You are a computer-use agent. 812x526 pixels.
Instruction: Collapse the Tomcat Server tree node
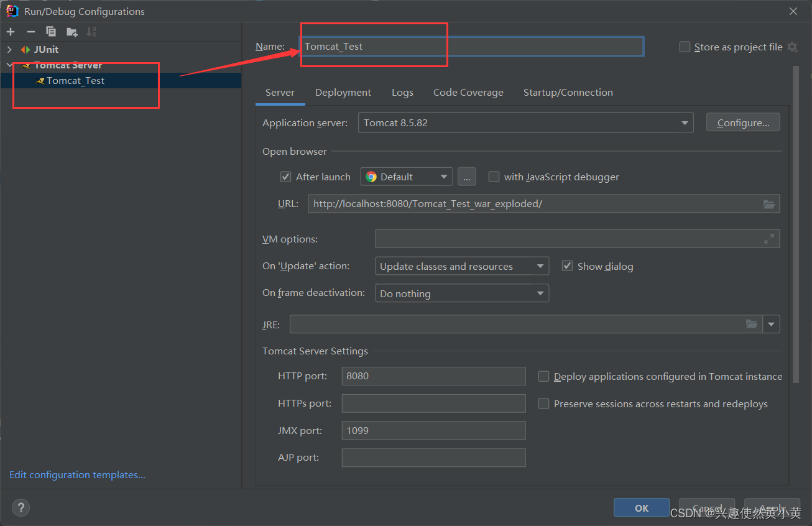[9, 65]
